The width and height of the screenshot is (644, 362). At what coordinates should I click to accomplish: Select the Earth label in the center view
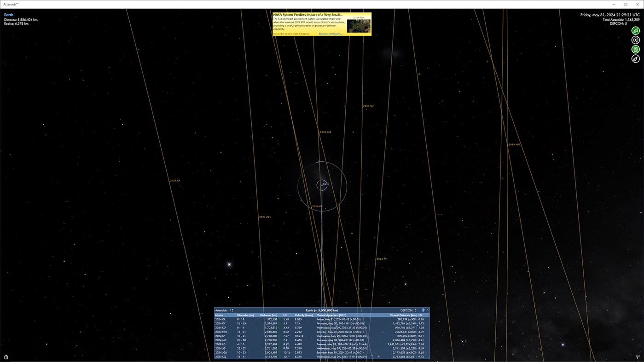click(x=325, y=184)
